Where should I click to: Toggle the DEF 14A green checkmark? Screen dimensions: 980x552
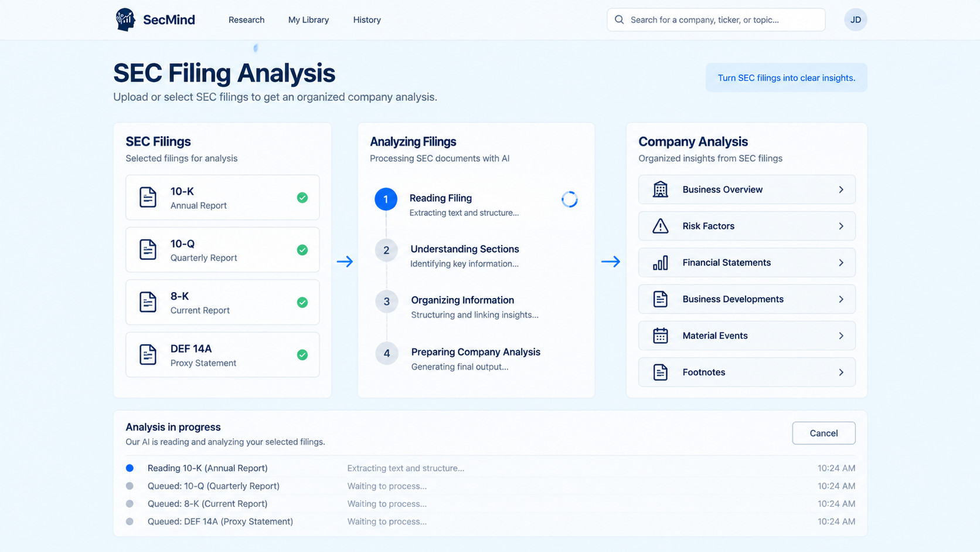302,355
